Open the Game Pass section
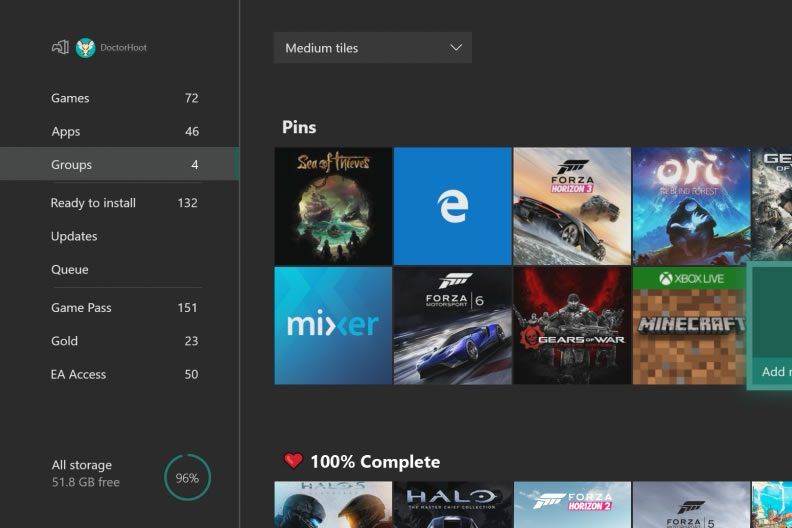This screenshot has width=792, height=528. 120,307
